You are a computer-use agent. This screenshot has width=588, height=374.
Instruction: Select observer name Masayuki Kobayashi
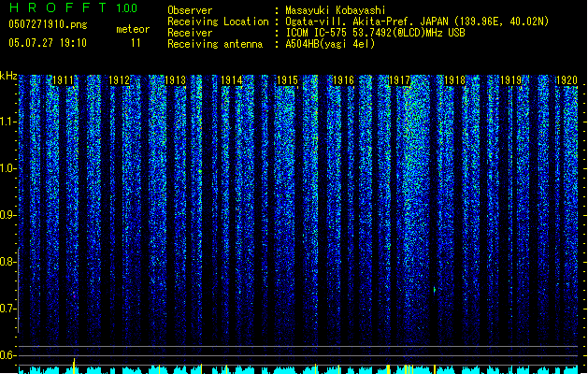(x=336, y=10)
